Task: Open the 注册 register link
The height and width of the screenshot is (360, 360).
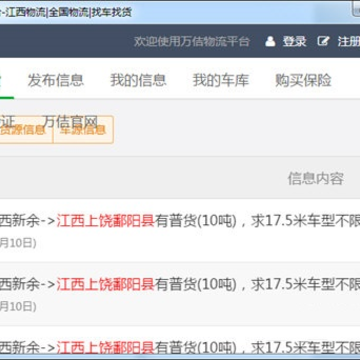Action: [349, 41]
